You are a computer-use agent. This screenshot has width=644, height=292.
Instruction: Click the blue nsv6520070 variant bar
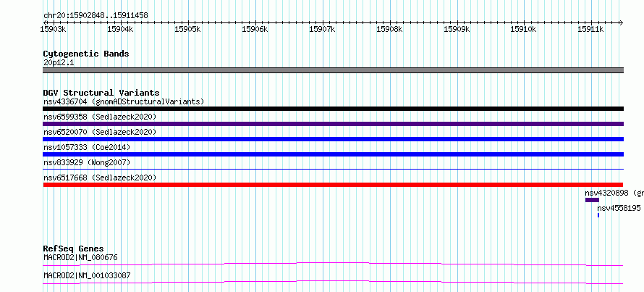click(x=333, y=139)
